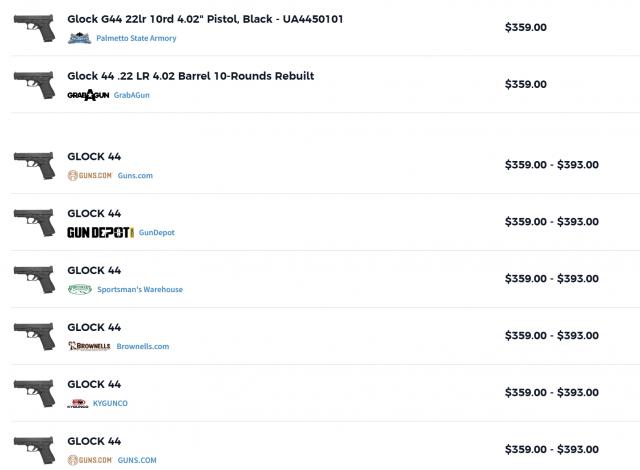The image size is (640, 470).
Task: Open the Glock 44 Rebuilt listing title
Action: point(190,76)
